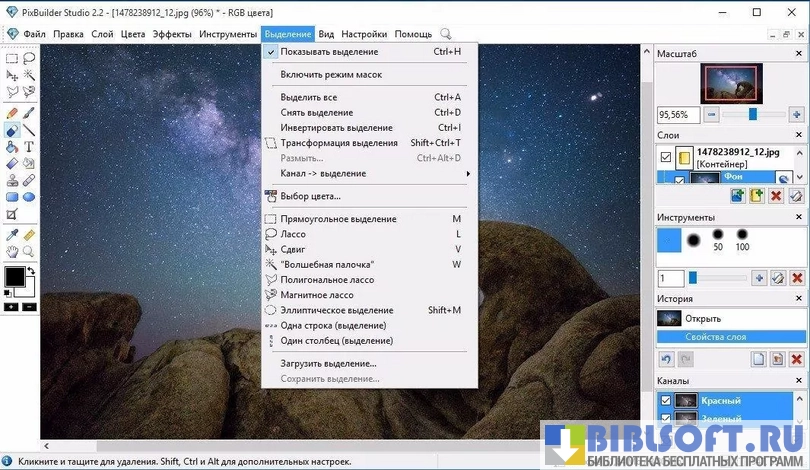Select the Text tool in the toolbox
This screenshot has height=470, width=810.
point(29,147)
